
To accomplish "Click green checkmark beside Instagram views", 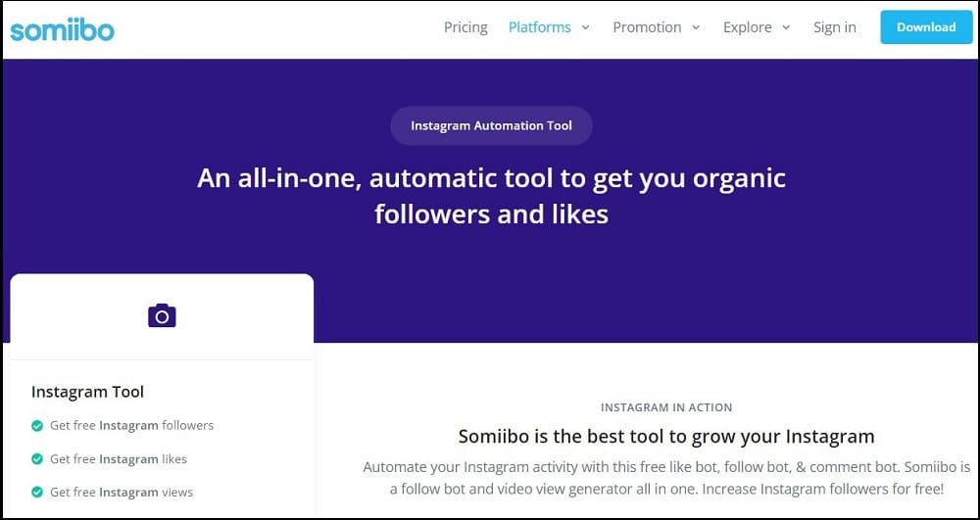I will tap(37, 493).
